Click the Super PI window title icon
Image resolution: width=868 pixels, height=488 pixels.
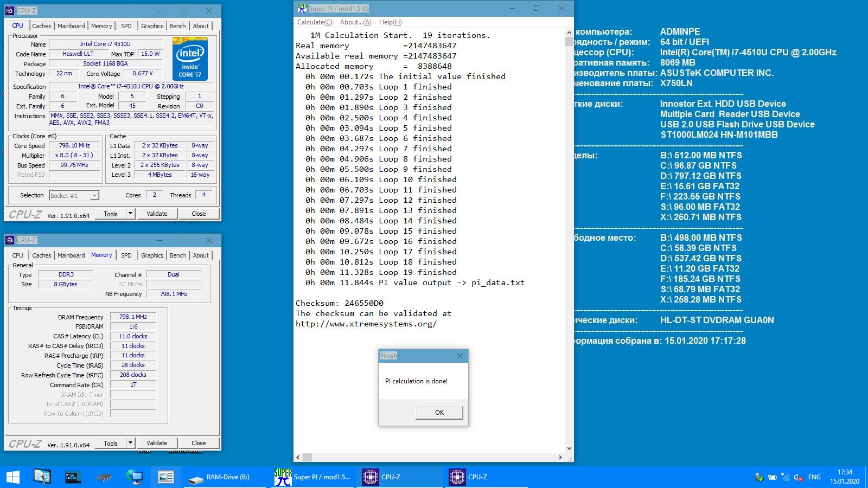[302, 8]
